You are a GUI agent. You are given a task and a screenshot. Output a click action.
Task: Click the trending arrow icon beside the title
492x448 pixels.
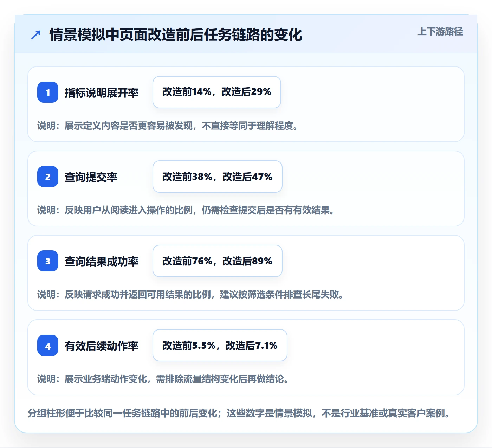coord(36,35)
